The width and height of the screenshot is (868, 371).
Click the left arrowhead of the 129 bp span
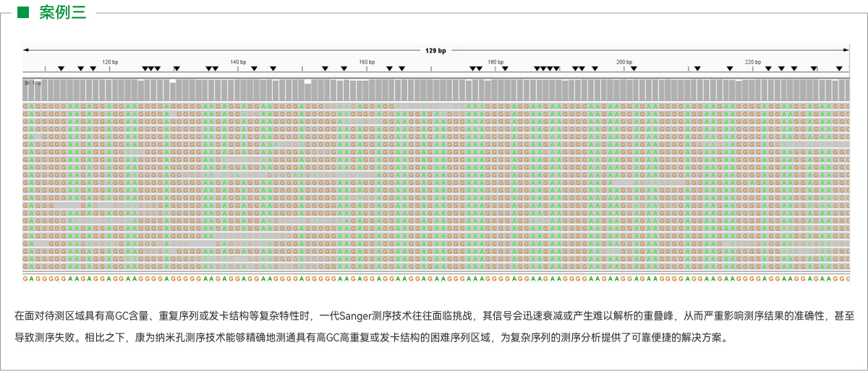[x=26, y=50]
